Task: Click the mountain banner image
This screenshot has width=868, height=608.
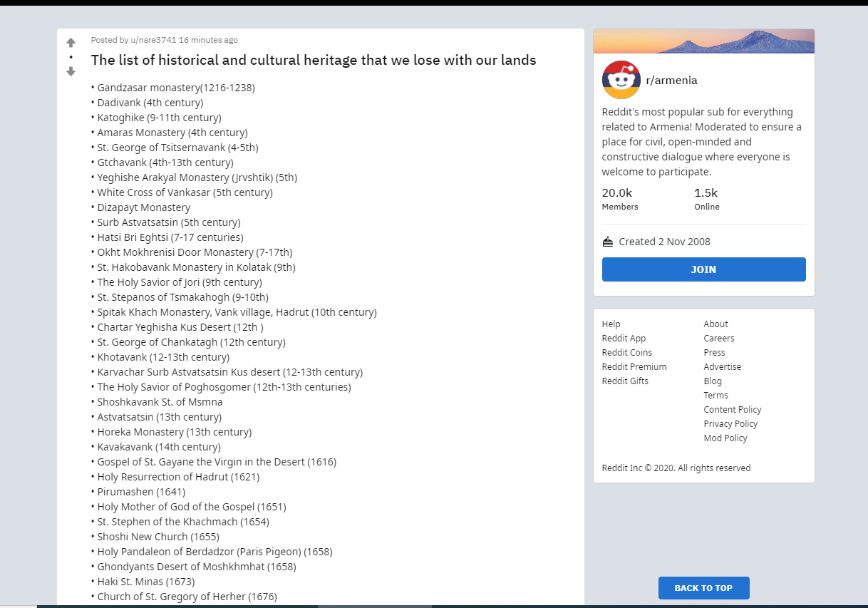Action: pyautogui.click(x=703, y=41)
